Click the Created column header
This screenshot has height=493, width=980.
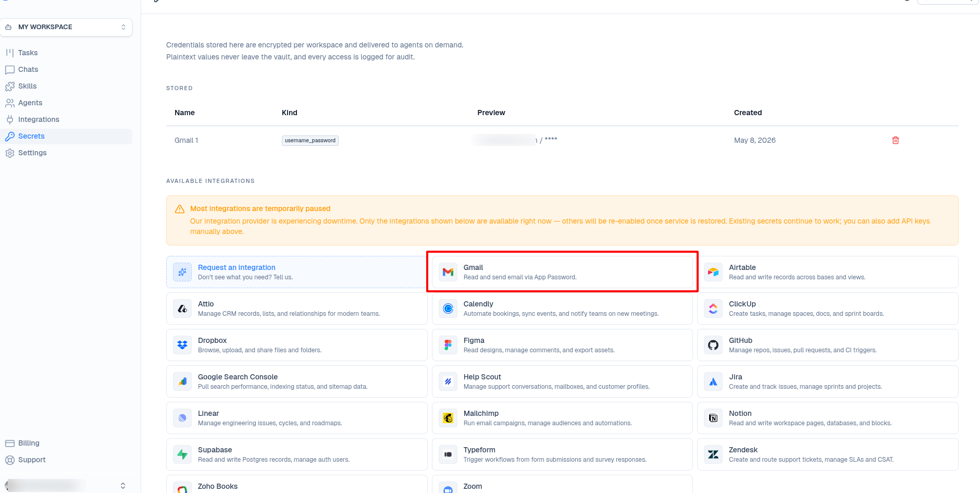(x=748, y=113)
